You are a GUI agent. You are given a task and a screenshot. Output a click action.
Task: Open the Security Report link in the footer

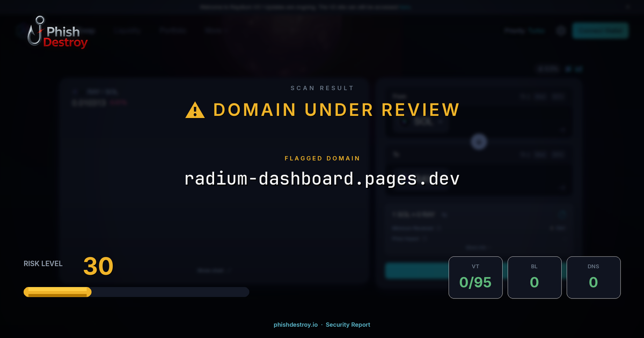tap(348, 325)
